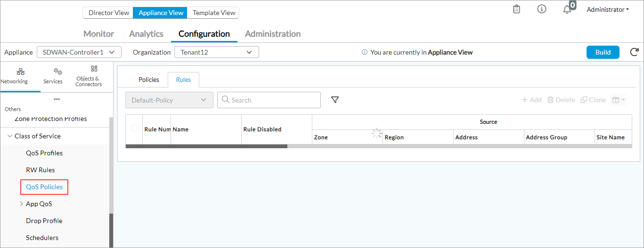Open the Organization Tenant12 dropdown

[216, 52]
